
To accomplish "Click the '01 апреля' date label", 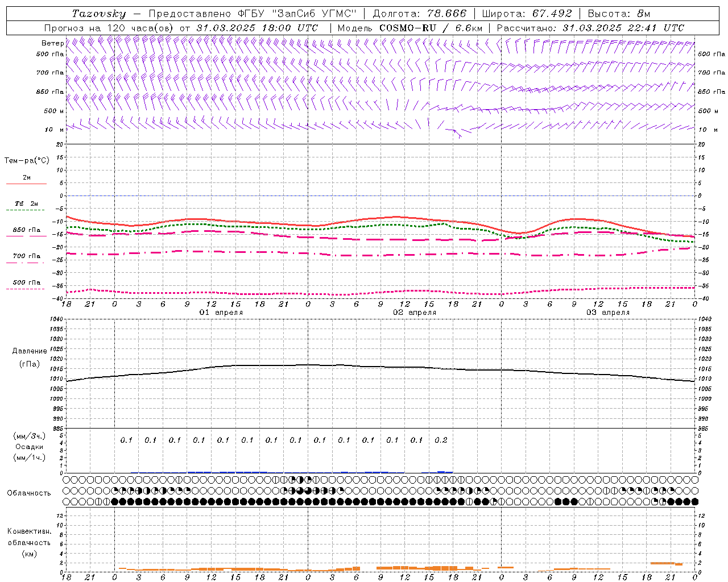I will 221,313.
